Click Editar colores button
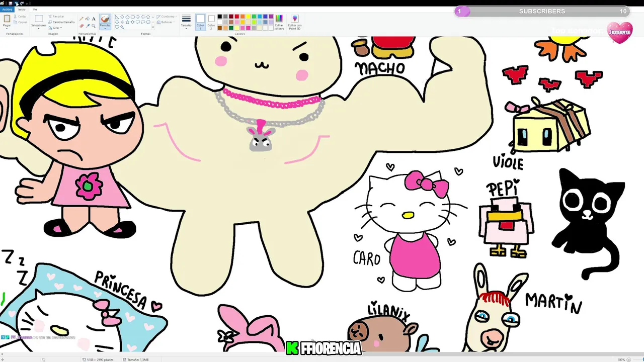The image size is (644, 362). pyautogui.click(x=279, y=22)
